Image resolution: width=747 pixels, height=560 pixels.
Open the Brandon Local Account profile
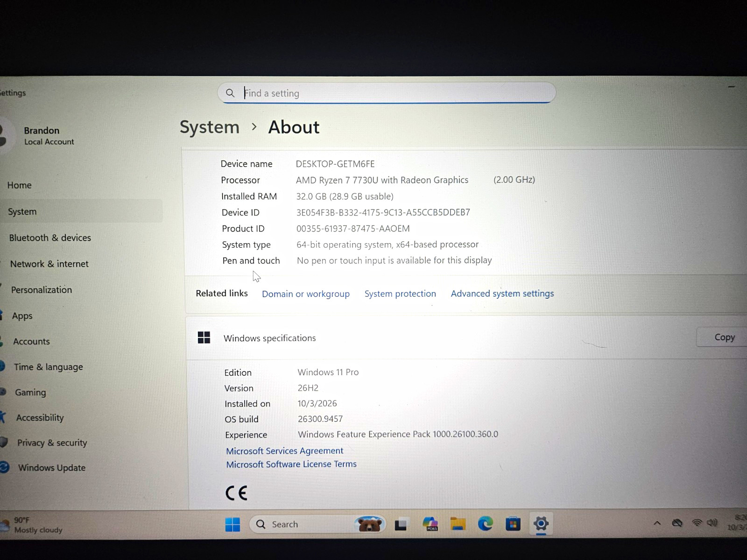[x=37, y=135]
